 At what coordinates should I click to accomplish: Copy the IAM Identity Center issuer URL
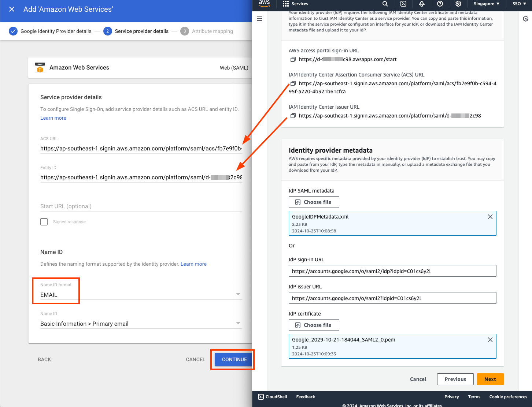(x=293, y=116)
